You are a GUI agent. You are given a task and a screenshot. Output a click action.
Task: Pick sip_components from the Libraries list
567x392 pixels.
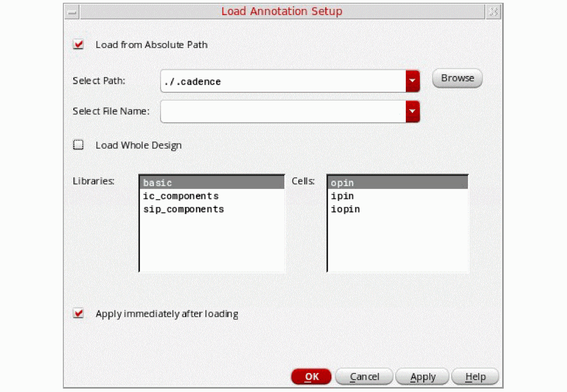coord(184,209)
